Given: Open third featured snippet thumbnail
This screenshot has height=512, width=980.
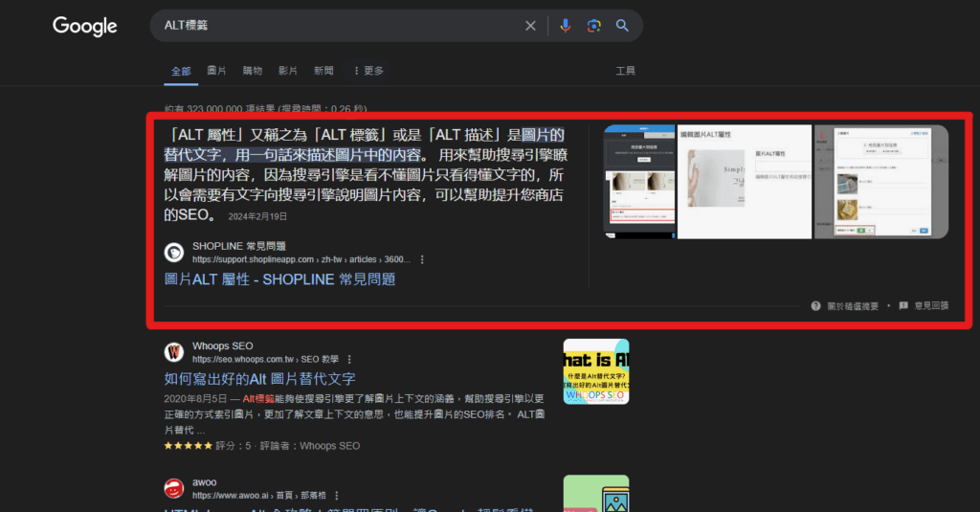Looking at the screenshot, I should pos(881,181).
